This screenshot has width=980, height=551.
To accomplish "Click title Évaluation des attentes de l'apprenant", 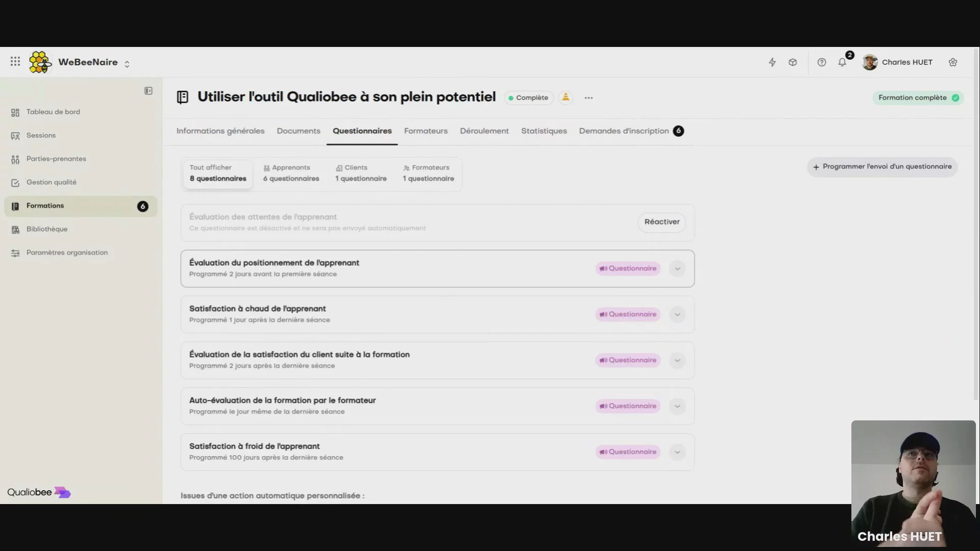I will pyautogui.click(x=263, y=217).
